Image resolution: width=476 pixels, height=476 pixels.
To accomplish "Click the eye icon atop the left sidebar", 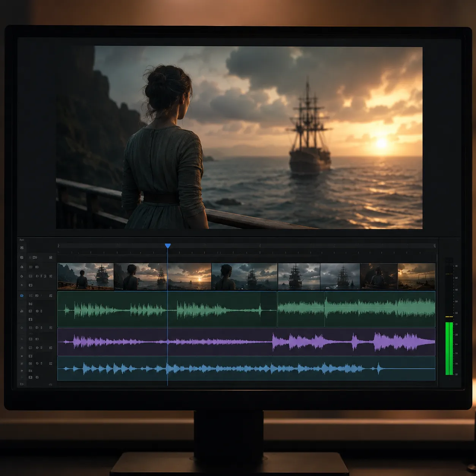I will [x=22, y=247].
